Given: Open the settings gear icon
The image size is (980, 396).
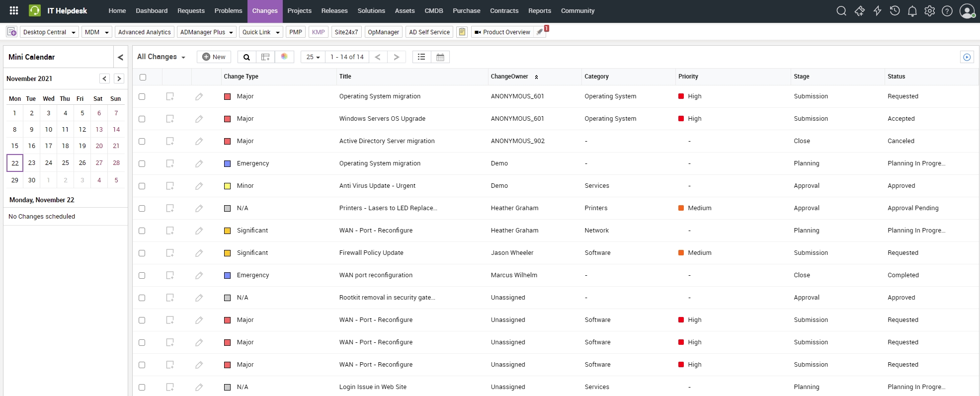Looking at the screenshot, I should click(x=929, y=11).
